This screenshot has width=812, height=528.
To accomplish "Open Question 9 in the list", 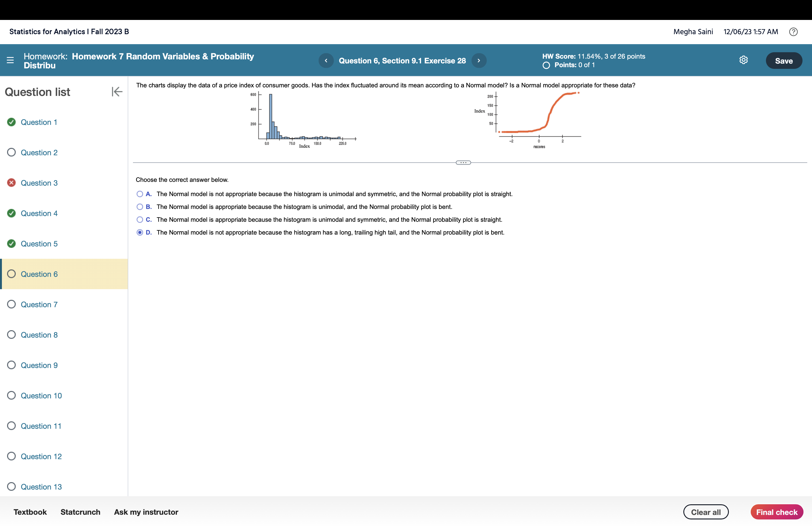I will tap(39, 365).
